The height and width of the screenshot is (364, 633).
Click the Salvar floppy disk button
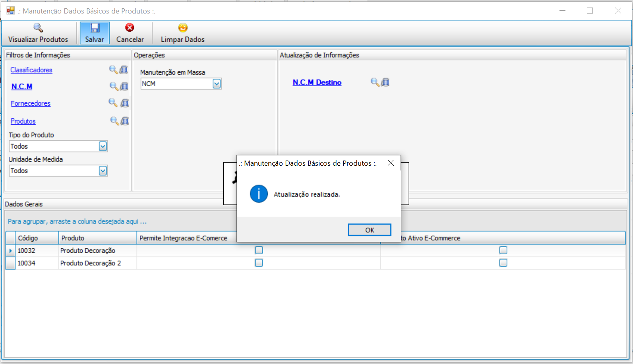point(95,33)
